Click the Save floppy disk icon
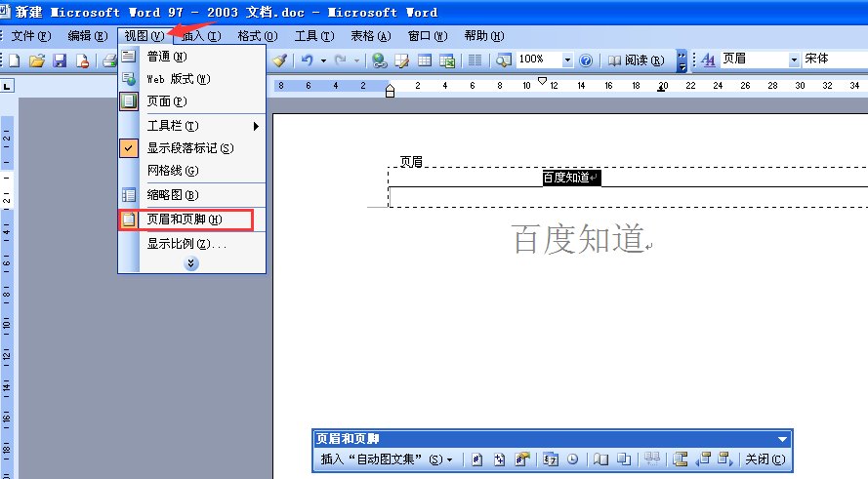 point(60,60)
